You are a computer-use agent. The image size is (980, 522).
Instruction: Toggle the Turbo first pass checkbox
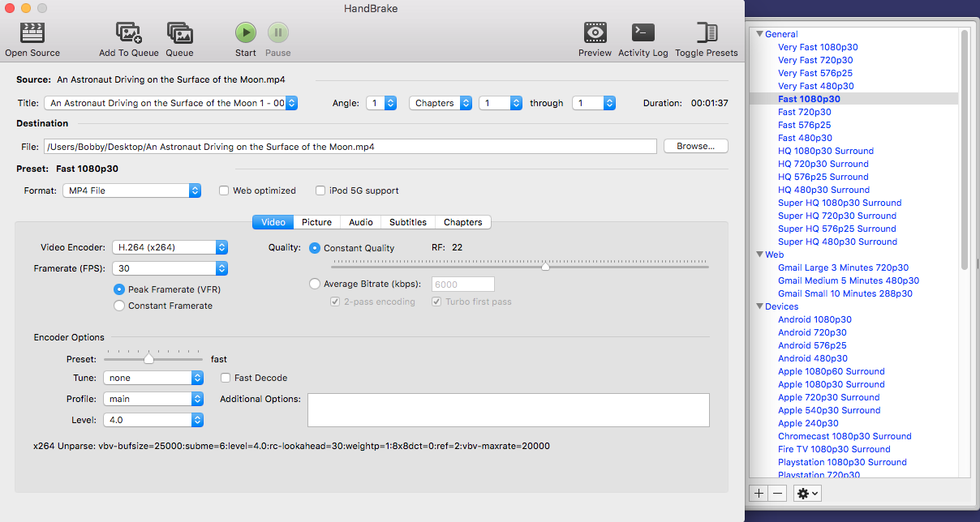coord(436,302)
